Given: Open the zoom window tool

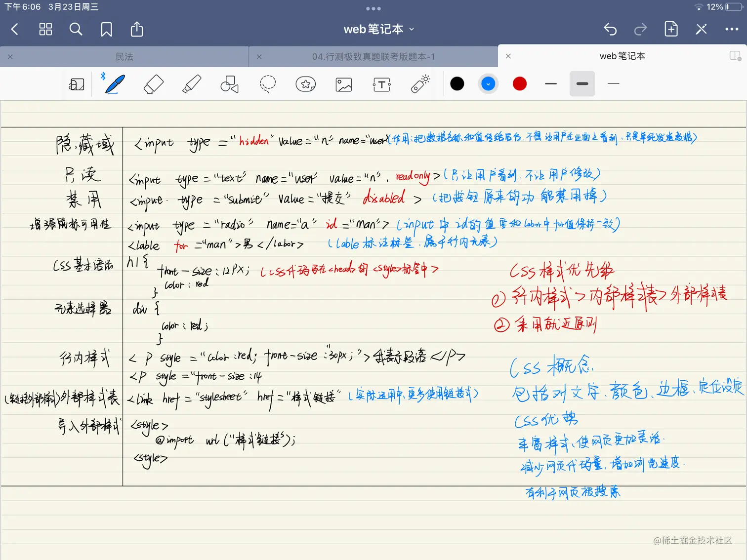Looking at the screenshot, I should (x=77, y=84).
